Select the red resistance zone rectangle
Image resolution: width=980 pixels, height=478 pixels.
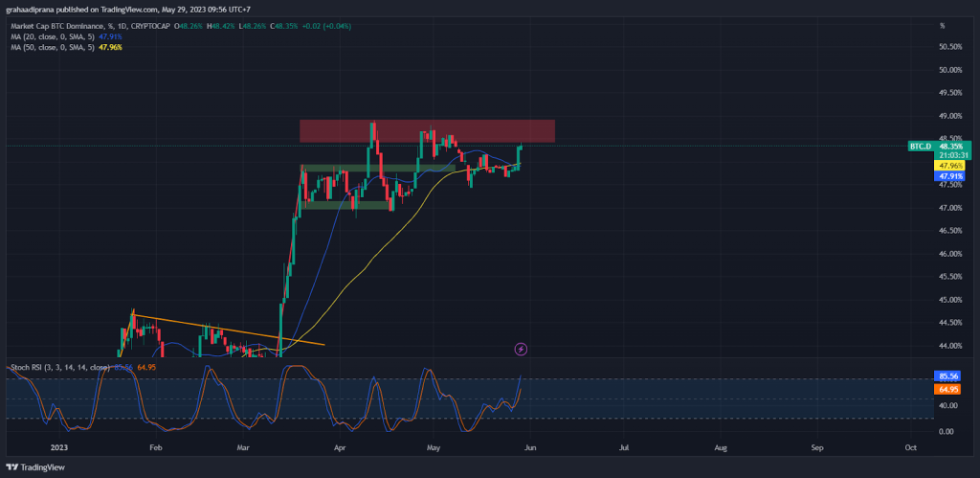coord(427,131)
